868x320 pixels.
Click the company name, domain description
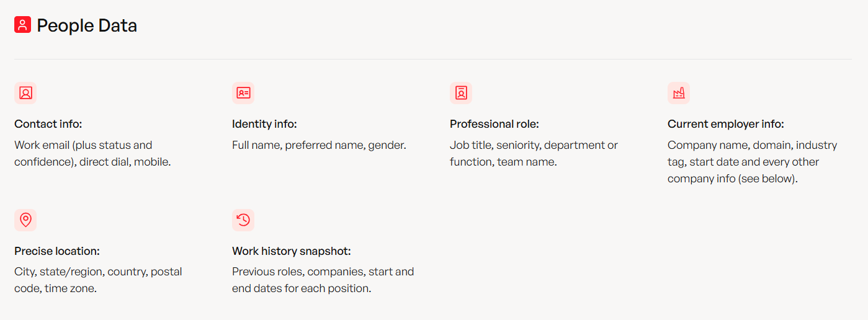click(752, 162)
